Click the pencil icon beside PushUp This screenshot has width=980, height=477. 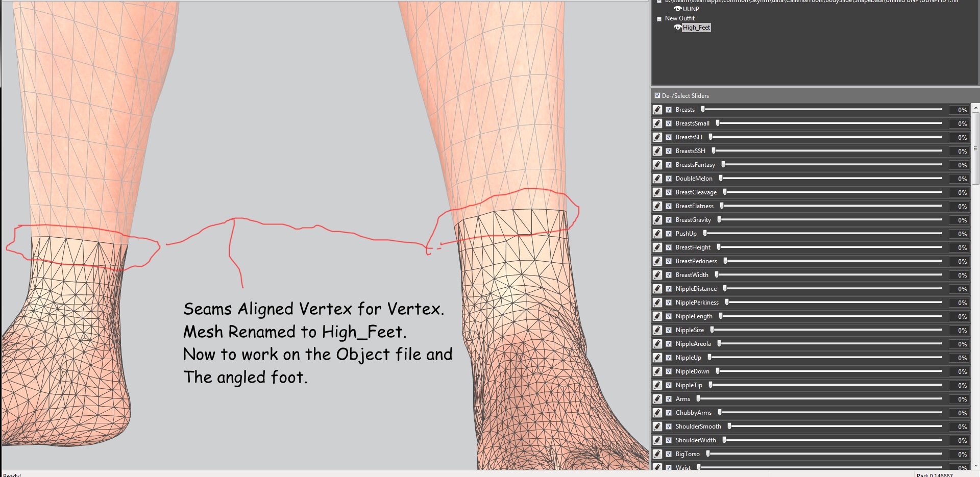pyautogui.click(x=657, y=234)
